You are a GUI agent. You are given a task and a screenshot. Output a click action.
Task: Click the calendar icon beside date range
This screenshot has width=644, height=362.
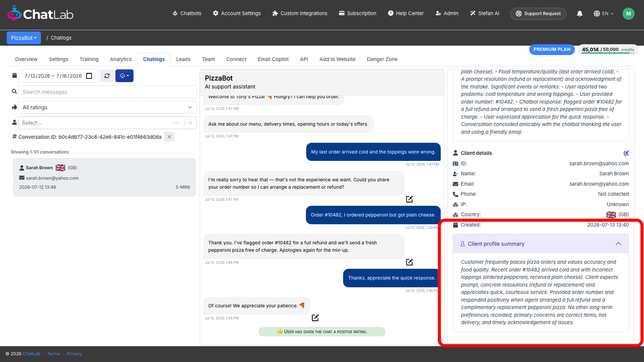click(x=14, y=76)
